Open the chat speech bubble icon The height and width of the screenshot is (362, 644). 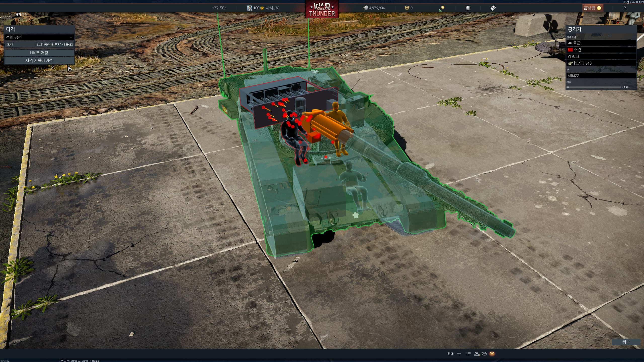[484, 354]
